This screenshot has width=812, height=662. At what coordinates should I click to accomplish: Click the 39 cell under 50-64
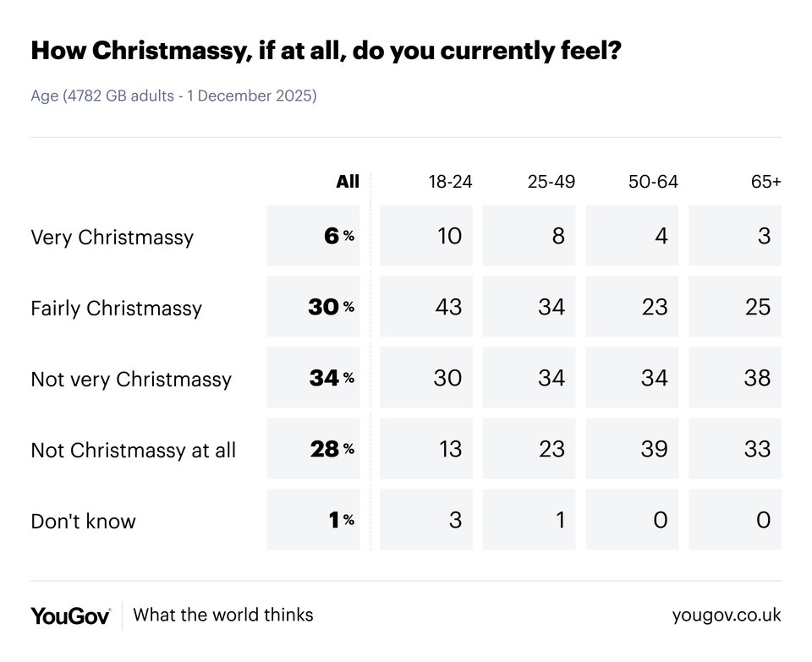pyautogui.click(x=633, y=449)
